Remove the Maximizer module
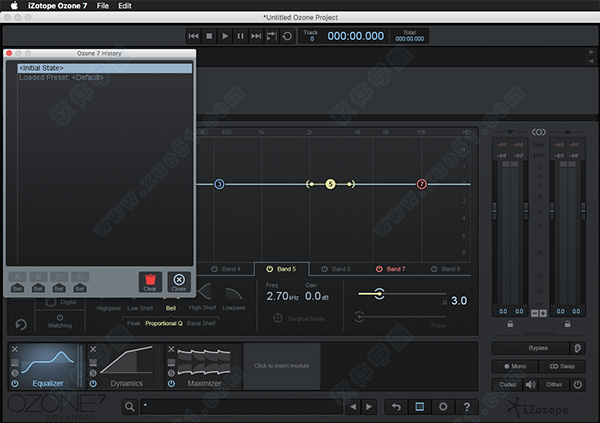The width and height of the screenshot is (600, 423). coord(171,349)
